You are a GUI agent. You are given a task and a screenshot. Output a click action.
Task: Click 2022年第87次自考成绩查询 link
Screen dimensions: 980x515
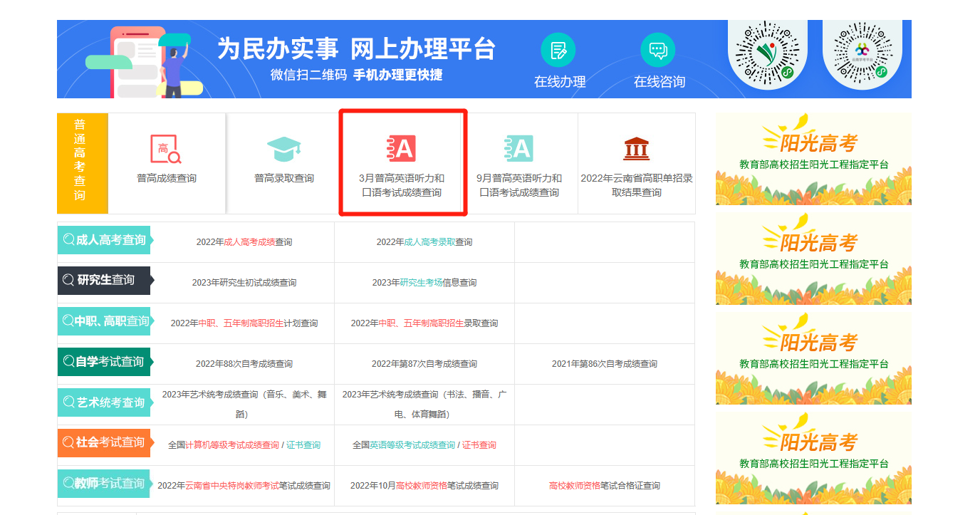click(424, 364)
